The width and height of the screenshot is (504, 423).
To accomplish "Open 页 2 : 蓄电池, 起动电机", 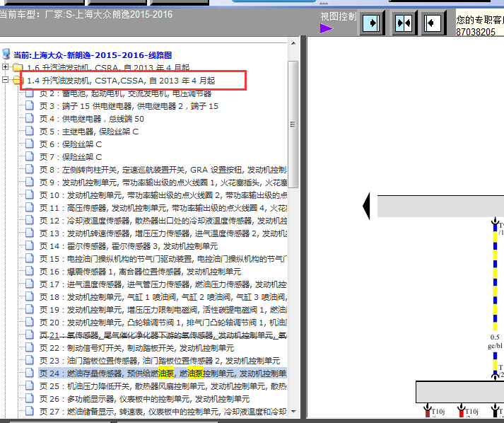I will click(x=125, y=93).
